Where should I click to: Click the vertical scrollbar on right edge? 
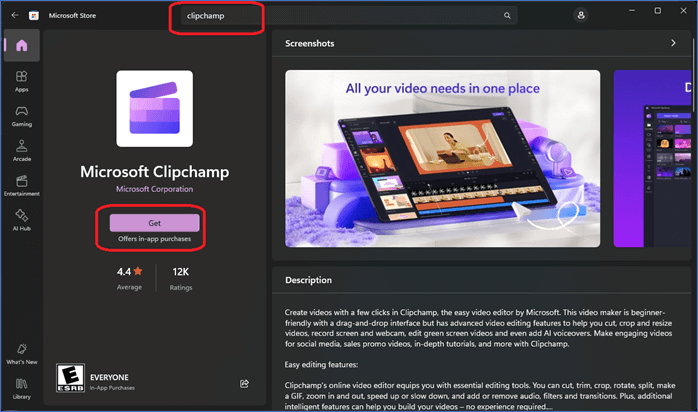coord(694,76)
